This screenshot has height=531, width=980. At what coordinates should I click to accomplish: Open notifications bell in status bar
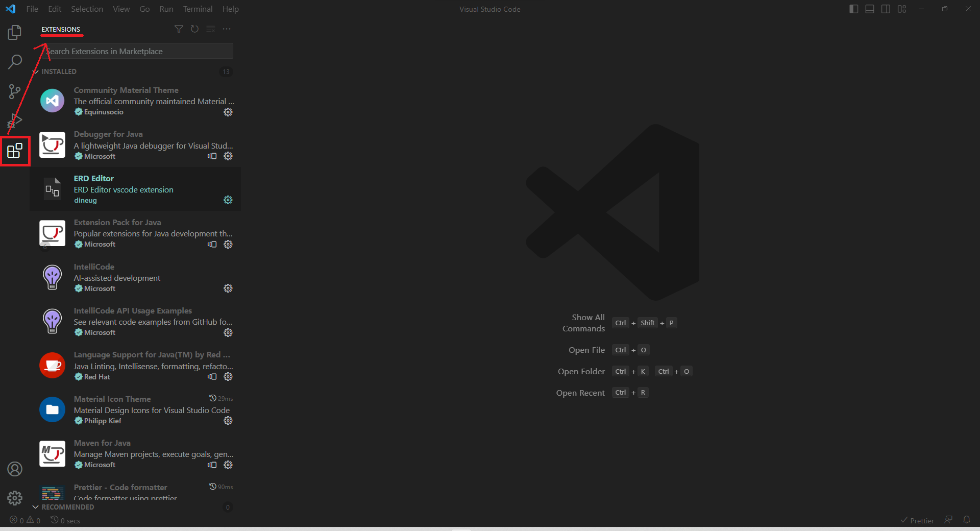(x=967, y=520)
